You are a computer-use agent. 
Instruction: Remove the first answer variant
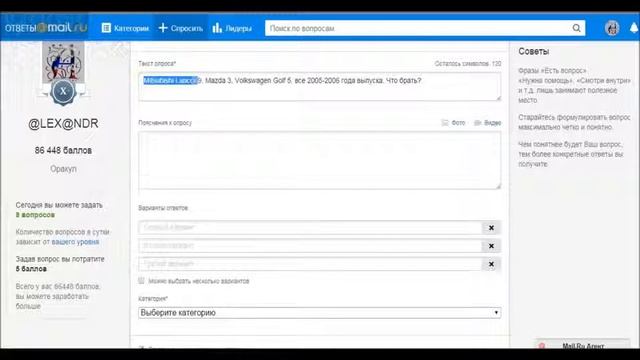(x=491, y=228)
